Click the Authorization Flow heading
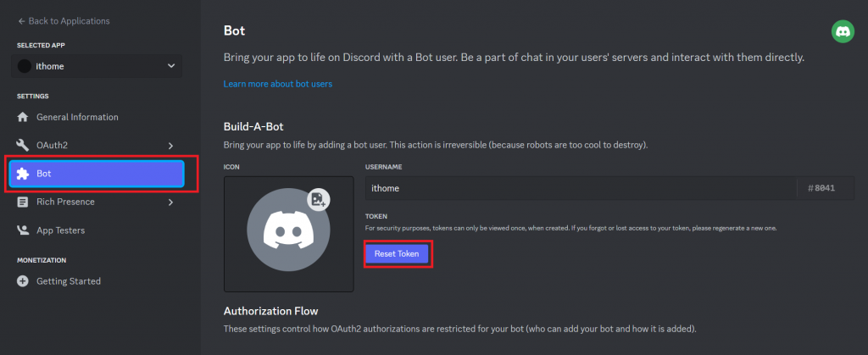The image size is (868, 355). tap(270, 311)
